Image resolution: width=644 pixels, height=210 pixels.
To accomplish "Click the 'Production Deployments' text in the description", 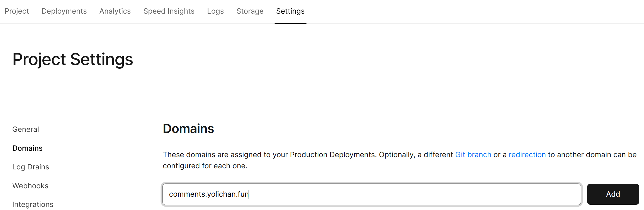I will tap(333, 155).
